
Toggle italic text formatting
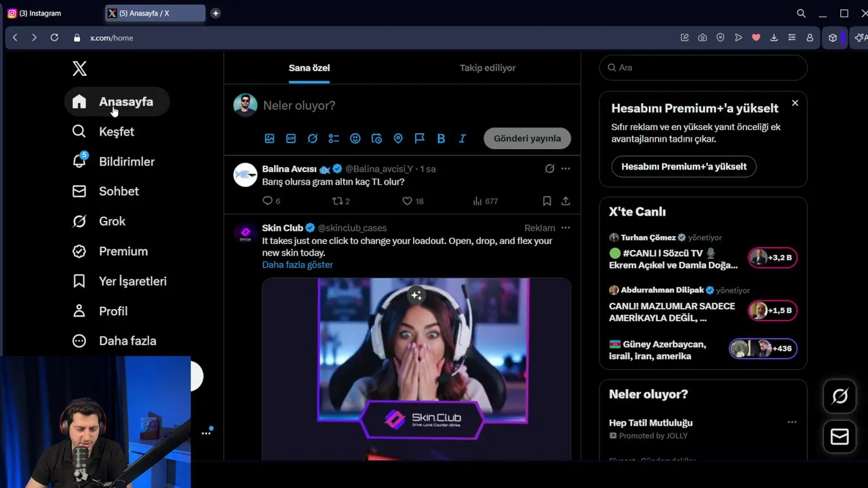tap(462, 138)
